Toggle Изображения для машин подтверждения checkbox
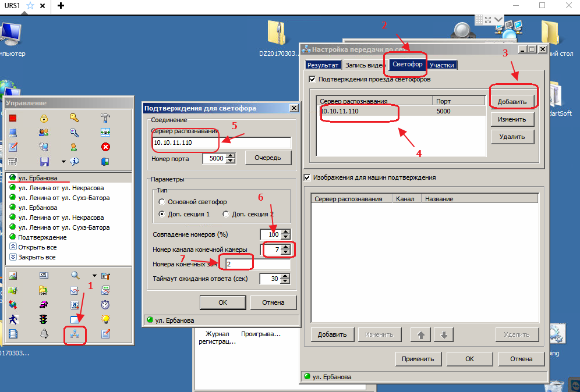Screen dimensions: 580x392 308,177
